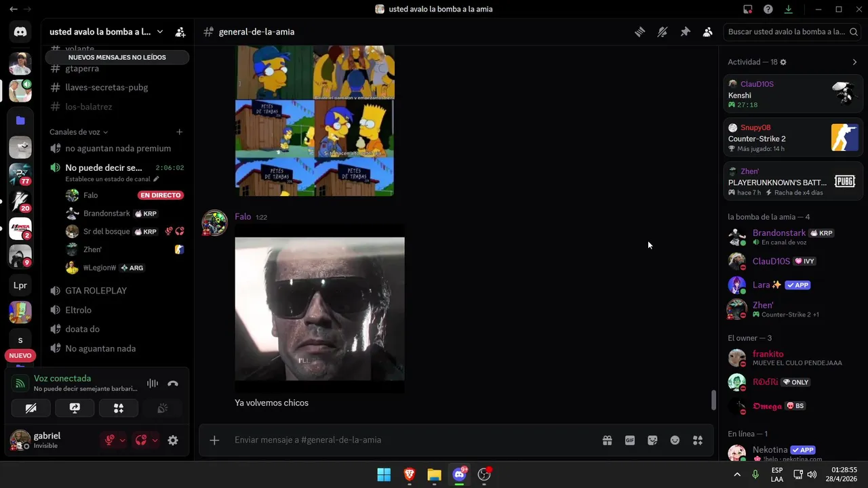Toggle camera on button in voice panel
The image size is (868, 488).
[x=31, y=408]
